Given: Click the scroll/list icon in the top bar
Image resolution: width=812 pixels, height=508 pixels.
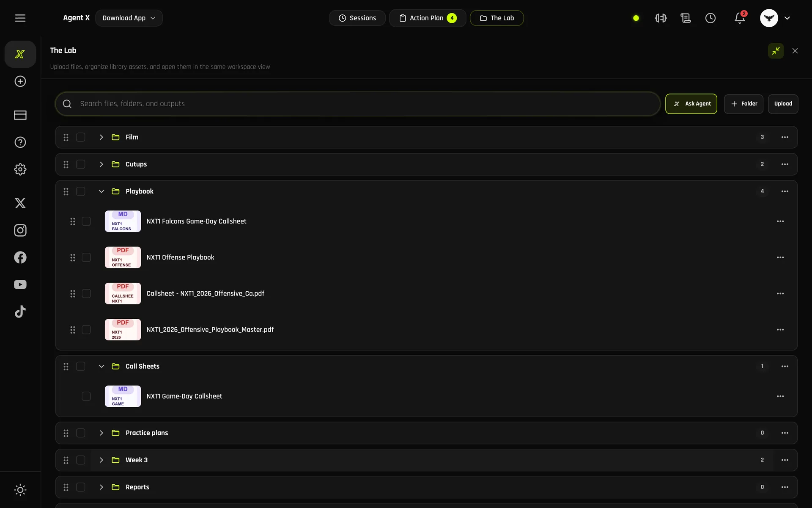Looking at the screenshot, I should tap(686, 18).
